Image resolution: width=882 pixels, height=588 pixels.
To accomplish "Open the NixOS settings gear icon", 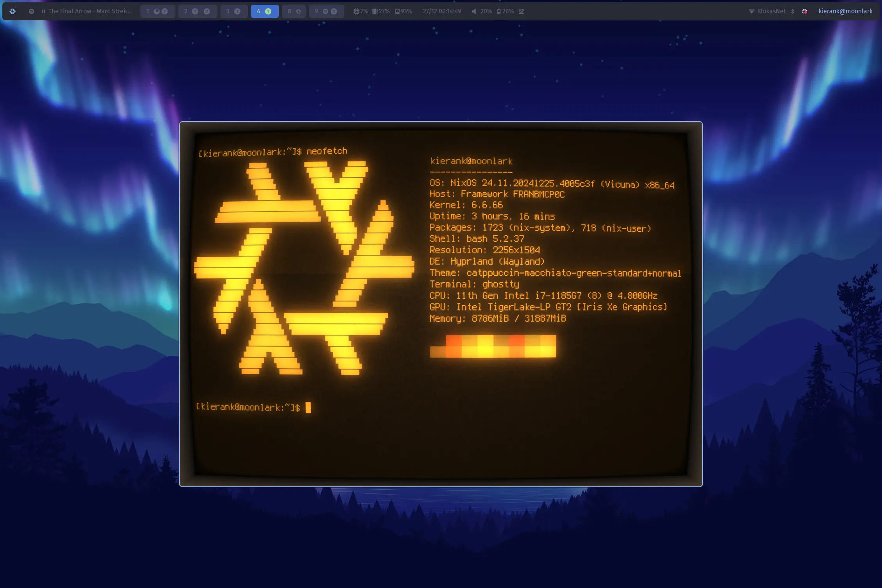I will [x=13, y=11].
